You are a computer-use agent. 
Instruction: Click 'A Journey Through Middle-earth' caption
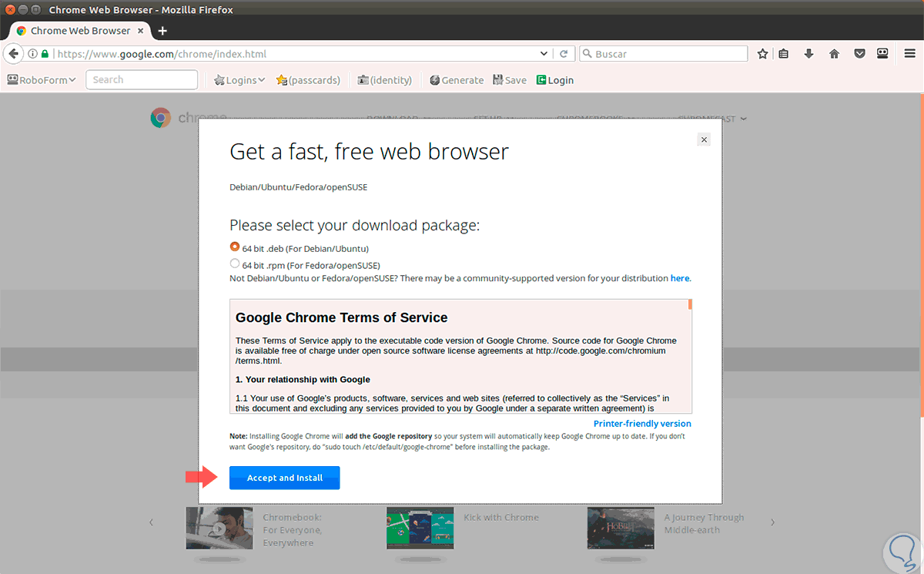click(704, 524)
